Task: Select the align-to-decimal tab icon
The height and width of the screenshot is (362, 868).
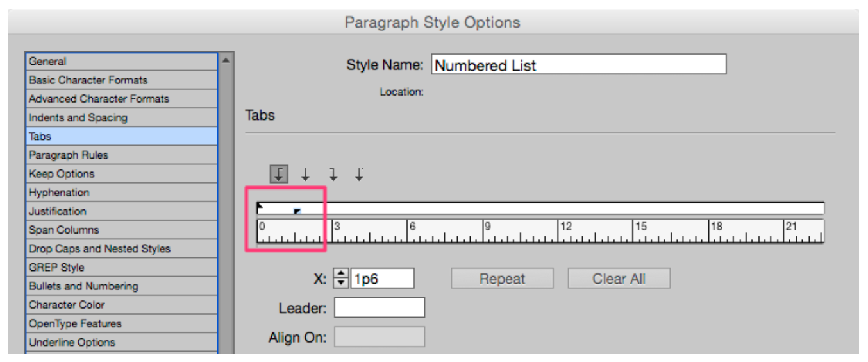Action: point(360,174)
